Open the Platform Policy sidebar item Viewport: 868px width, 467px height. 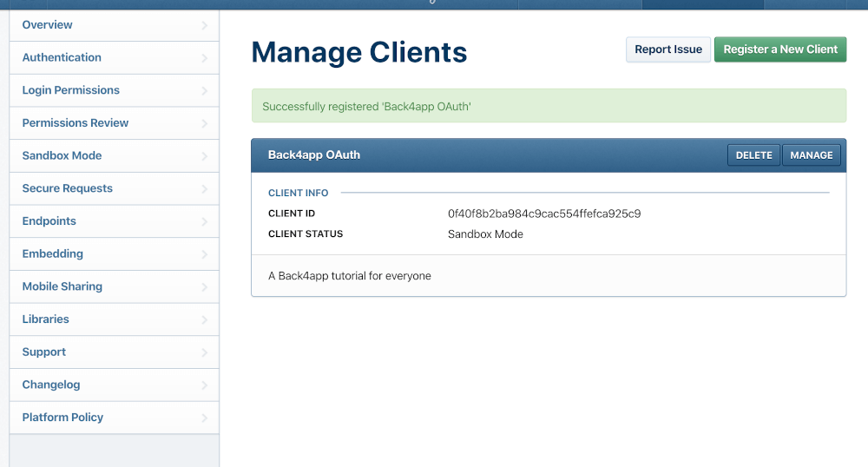coord(114,418)
